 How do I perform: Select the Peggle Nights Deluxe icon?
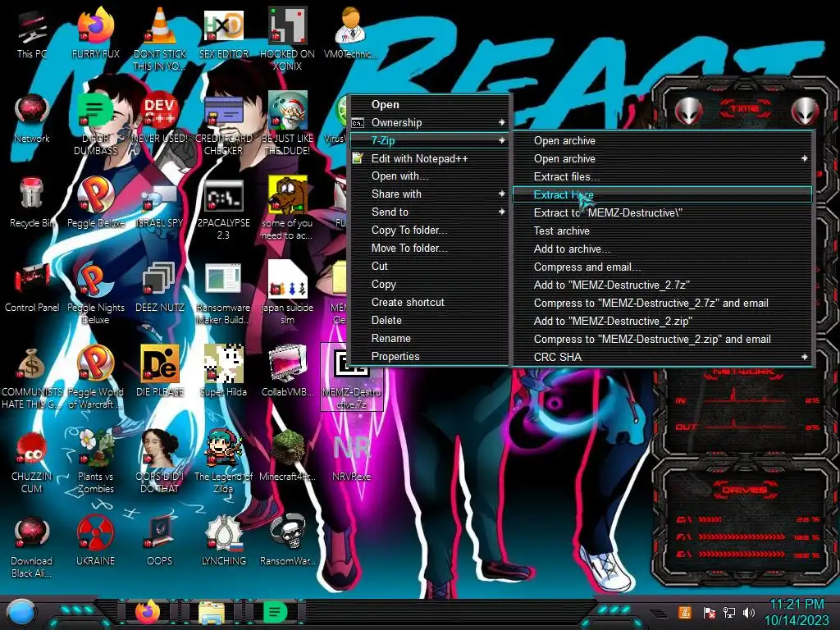tap(95, 293)
